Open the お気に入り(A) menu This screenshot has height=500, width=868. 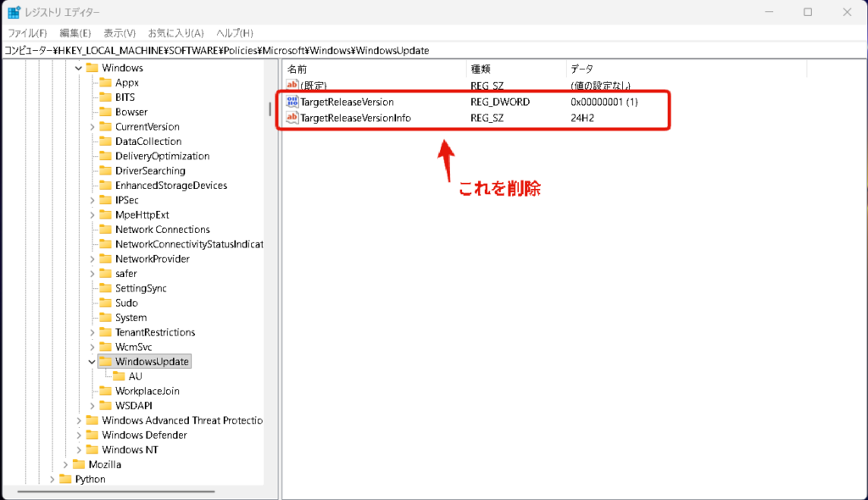point(175,33)
